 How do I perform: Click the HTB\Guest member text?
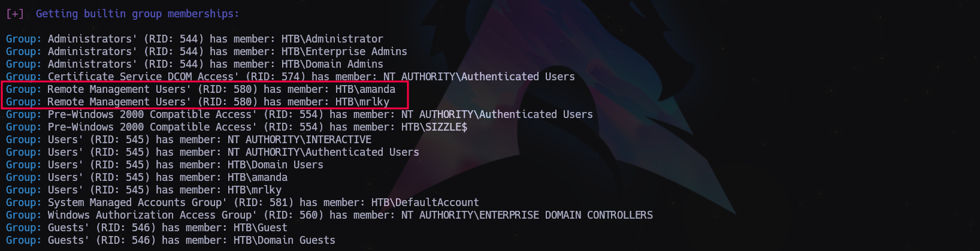(x=260, y=228)
